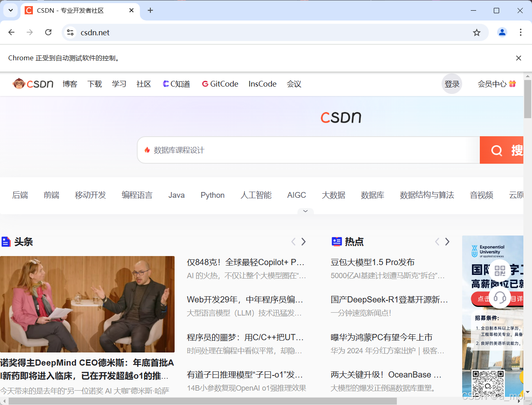
Task: Click the vertical scrollbar thumb
Action: point(527,99)
